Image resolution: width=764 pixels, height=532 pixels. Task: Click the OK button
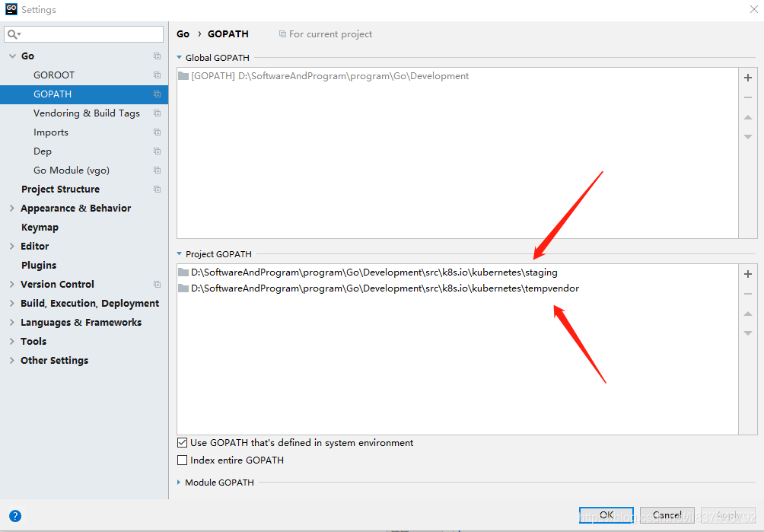click(606, 515)
